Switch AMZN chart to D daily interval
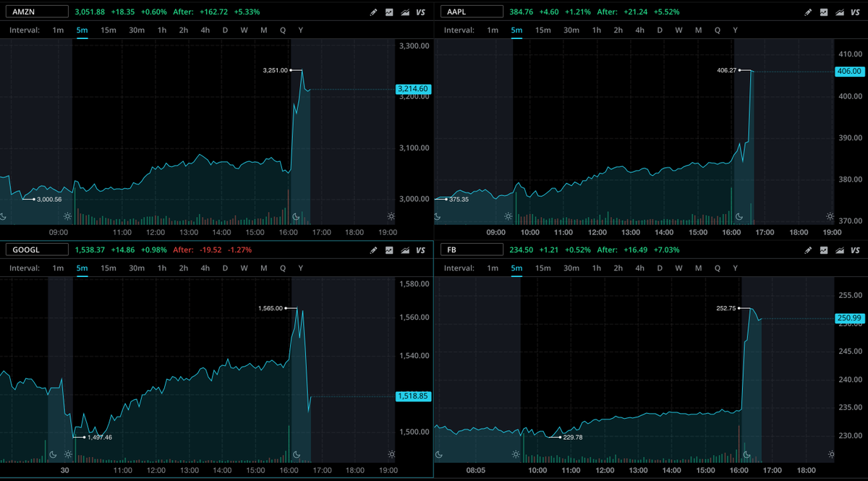868x481 pixels. (225, 30)
